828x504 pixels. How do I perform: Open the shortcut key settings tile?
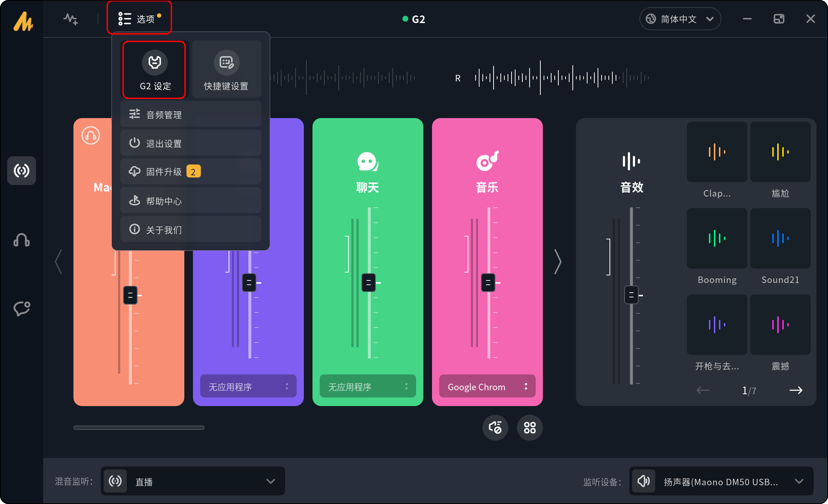pyautogui.click(x=226, y=70)
